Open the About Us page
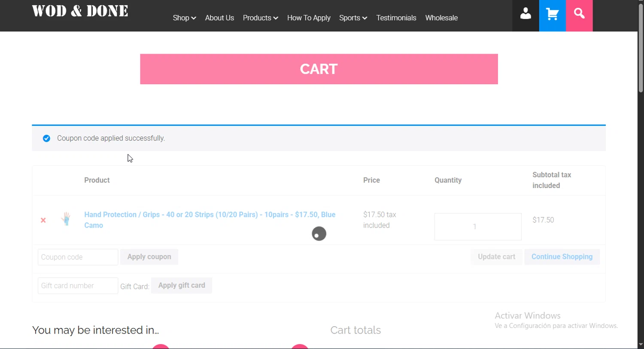Screen dimensions: 644x349 (x=219, y=18)
